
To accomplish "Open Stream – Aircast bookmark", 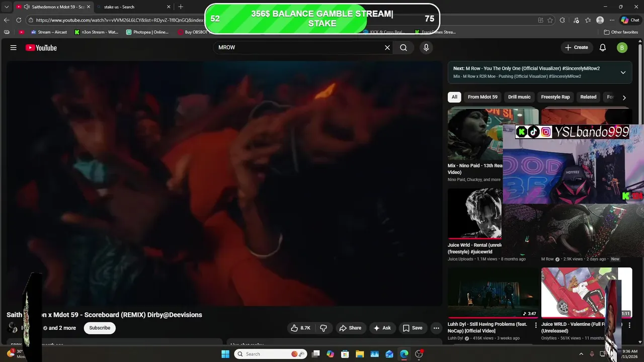I will pyautogui.click(x=49, y=32).
